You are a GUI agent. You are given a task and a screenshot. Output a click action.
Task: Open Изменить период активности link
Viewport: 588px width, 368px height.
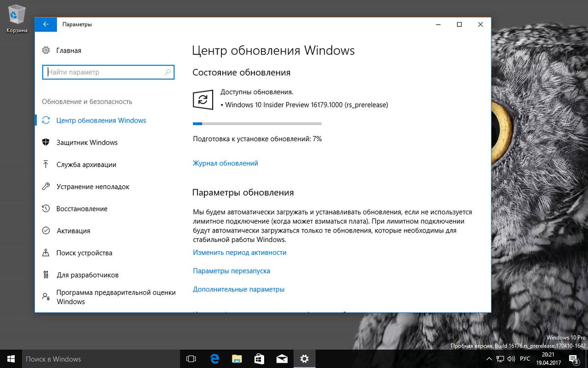(x=240, y=253)
